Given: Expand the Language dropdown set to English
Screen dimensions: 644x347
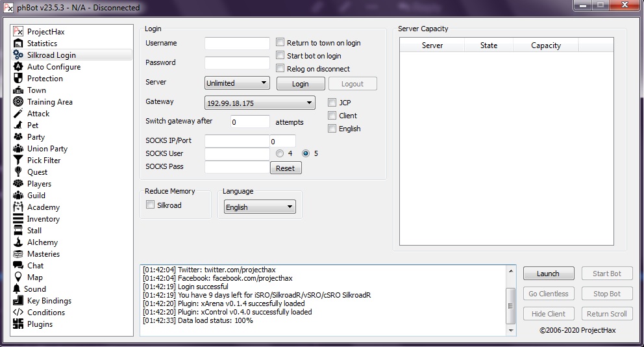Looking at the screenshot, I should (x=260, y=207).
